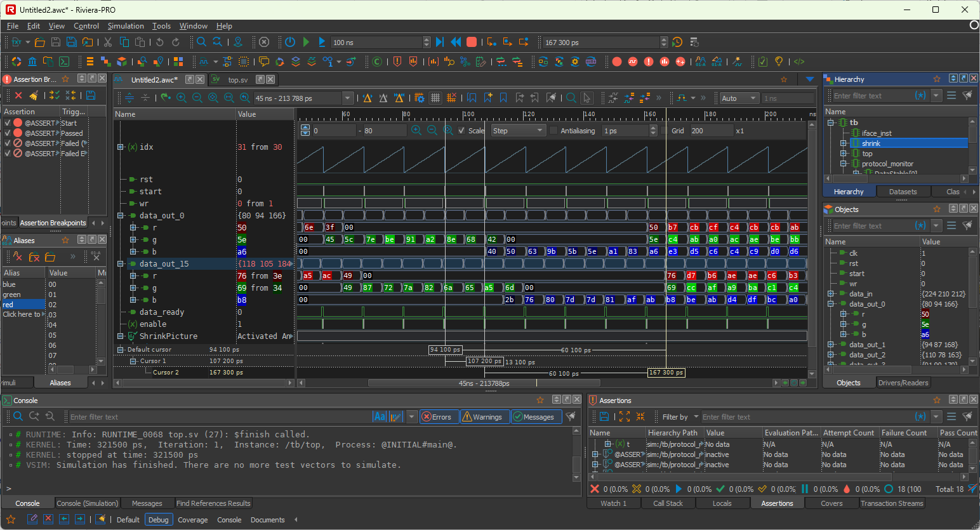980x530 pixels.
Task: Start simulation with the power icon
Action: pyautogui.click(x=290, y=42)
